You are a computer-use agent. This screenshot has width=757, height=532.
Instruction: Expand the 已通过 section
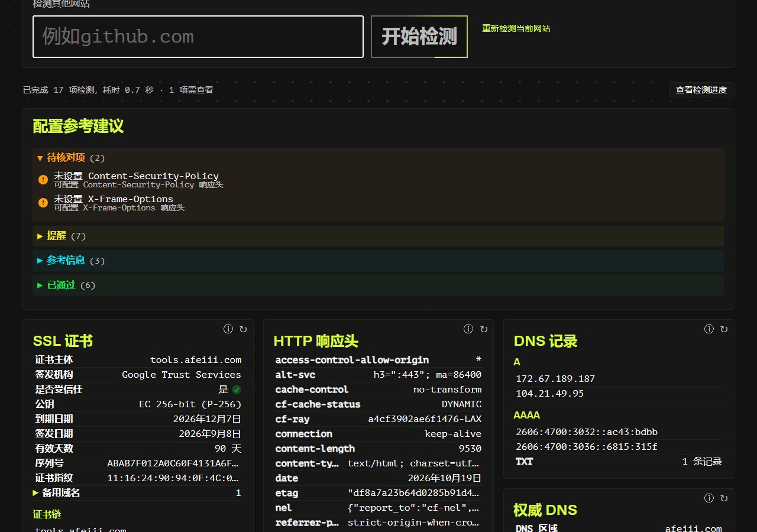tap(378, 285)
